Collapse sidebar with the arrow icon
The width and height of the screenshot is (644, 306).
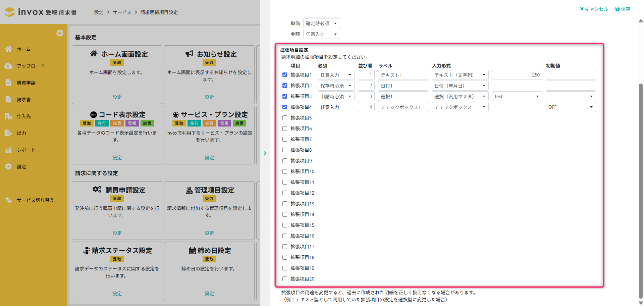[60, 33]
